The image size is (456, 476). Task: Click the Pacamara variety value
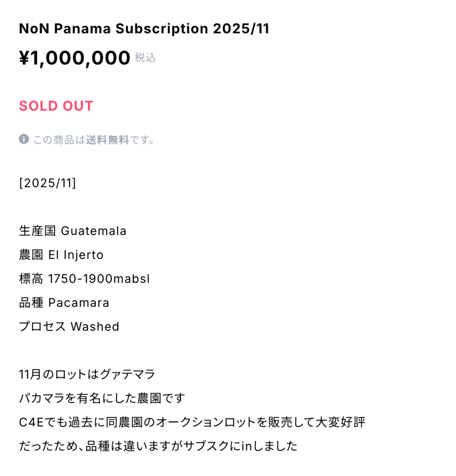point(79,303)
